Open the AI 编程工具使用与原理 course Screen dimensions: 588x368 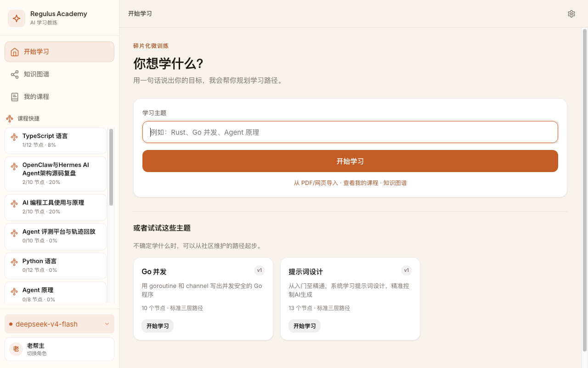click(x=56, y=207)
